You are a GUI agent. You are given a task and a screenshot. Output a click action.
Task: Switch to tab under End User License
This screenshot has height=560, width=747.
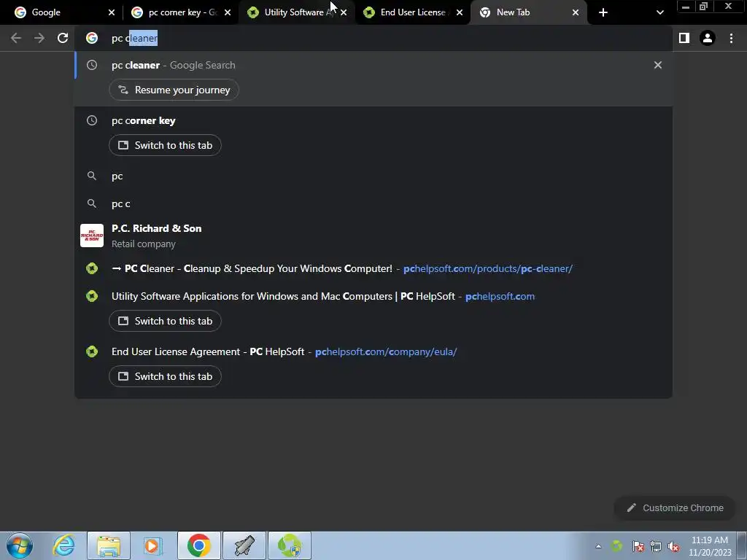point(165,376)
